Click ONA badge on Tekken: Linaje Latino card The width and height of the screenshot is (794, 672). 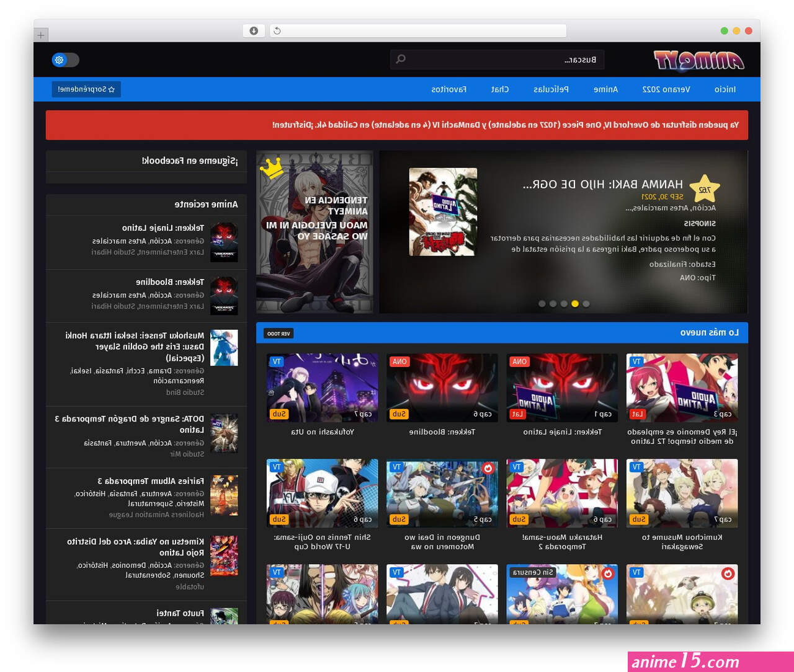[x=519, y=361]
